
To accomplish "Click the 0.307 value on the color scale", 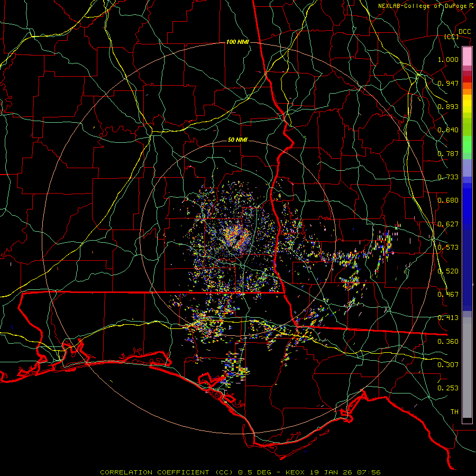I will tap(448, 365).
